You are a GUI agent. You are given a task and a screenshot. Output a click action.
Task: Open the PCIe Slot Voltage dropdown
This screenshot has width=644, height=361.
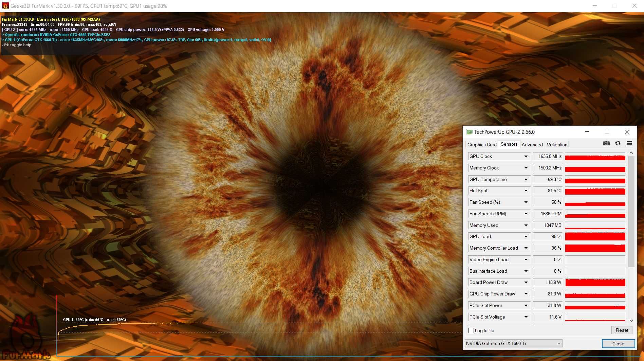tap(526, 317)
